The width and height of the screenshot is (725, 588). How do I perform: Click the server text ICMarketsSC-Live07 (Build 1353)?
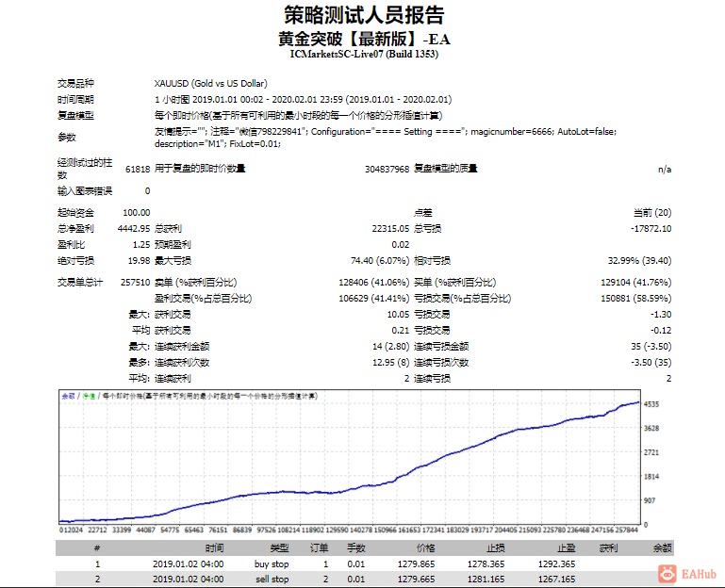click(x=364, y=54)
